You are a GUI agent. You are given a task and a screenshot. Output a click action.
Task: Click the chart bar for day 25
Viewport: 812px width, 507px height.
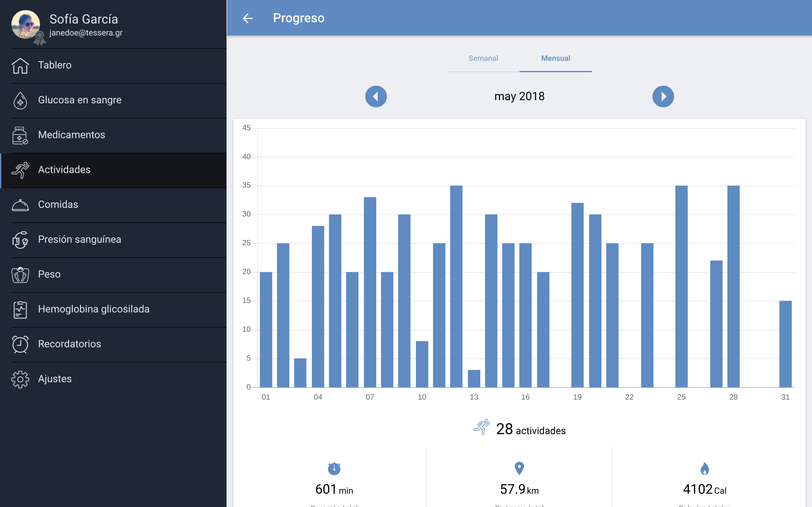point(681,286)
